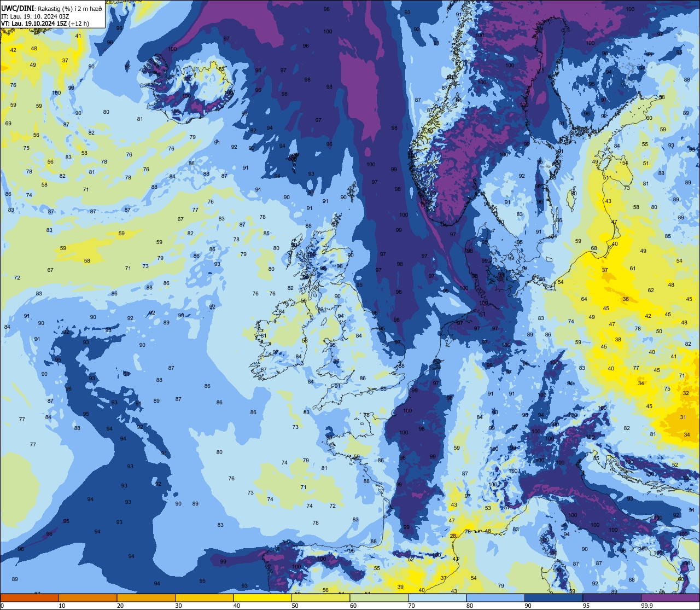This screenshot has height=610, width=700.
Task: Click the legend scale label '30'
Action: [x=178, y=606]
